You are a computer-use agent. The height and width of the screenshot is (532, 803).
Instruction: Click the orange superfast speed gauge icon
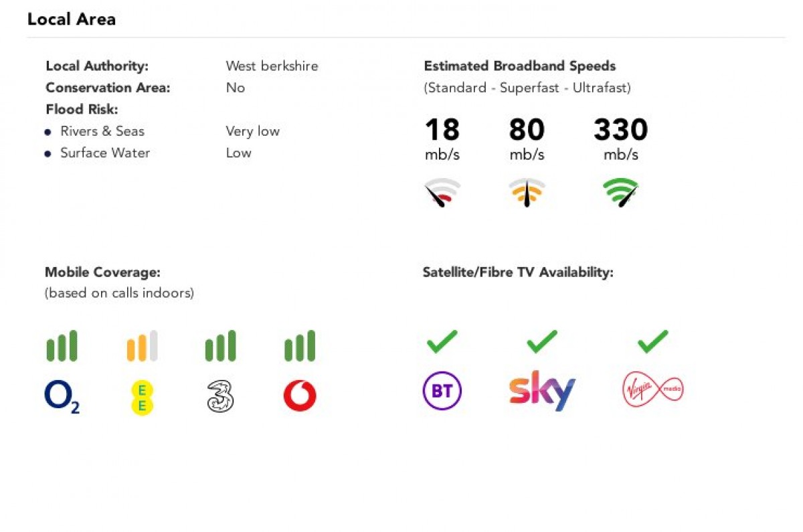[x=527, y=192]
